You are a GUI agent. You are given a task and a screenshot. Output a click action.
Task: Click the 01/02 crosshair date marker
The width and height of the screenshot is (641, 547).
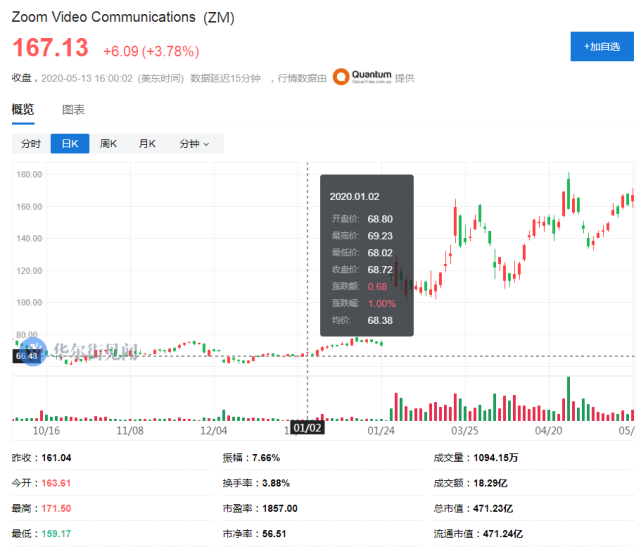[307, 428]
